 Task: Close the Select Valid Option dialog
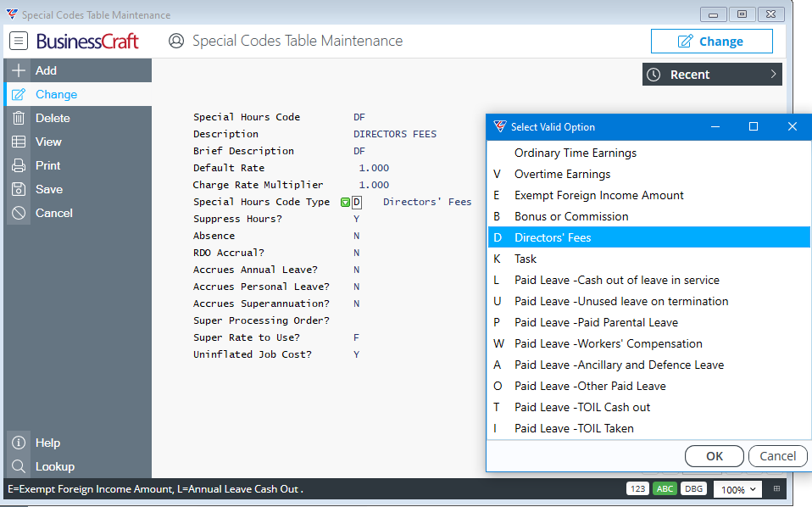pos(793,126)
